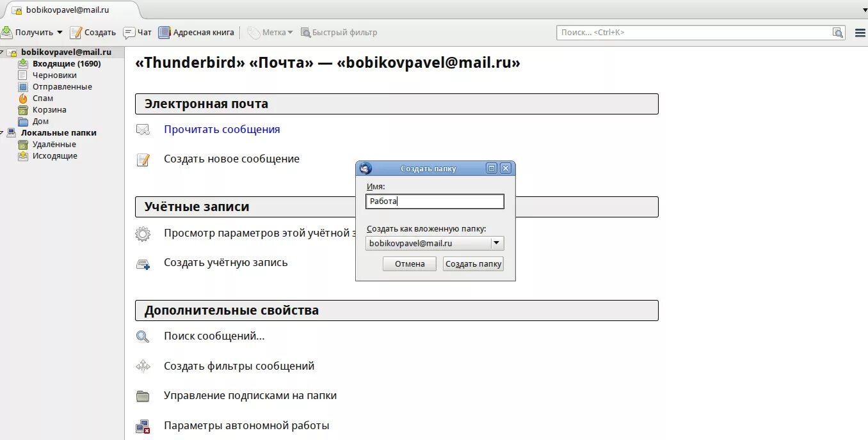
Task: Select the bobikovpavel@mail.ru account in folder pane
Action: click(x=65, y=52)
